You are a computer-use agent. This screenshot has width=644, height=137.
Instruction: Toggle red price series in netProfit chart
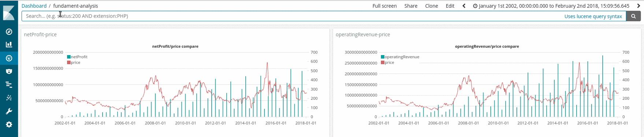(x=74, y=62)
